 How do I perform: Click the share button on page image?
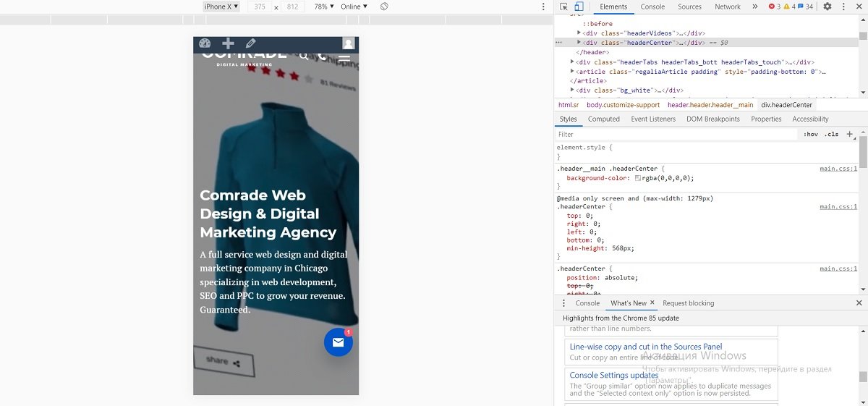(x=224, y=361)
